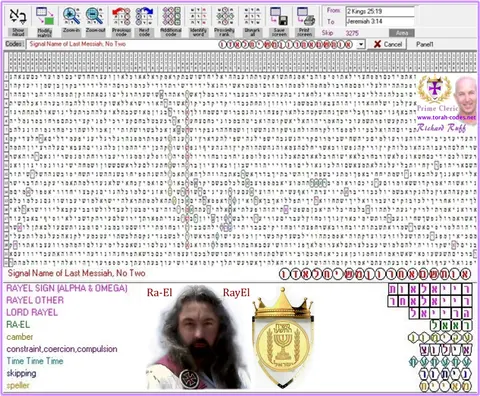The width and height of the screenshot is (480, 396).
Task: Click the Zoom-in magnifier icon
Action: click(x=71, y=16)
